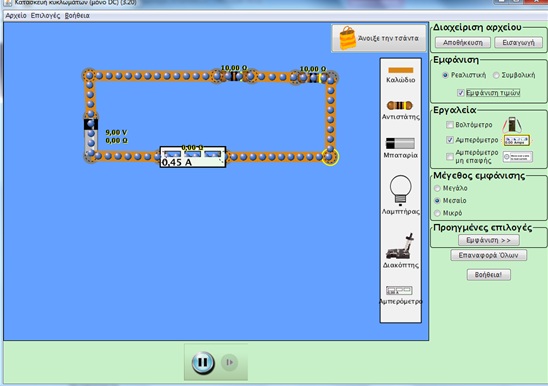The image size is (548, 386).
Task: Pick the Καλώδιο wire tool icon
Action: click(x=401, y=70)
